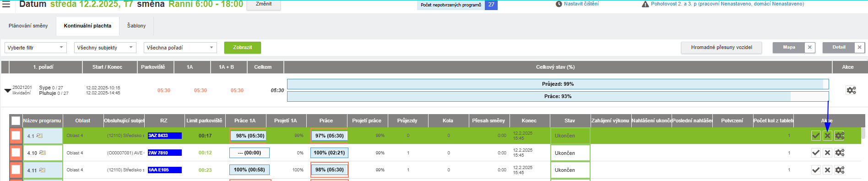
Task: Reject program 4.1 with the X icon
Action: point(827,136)
